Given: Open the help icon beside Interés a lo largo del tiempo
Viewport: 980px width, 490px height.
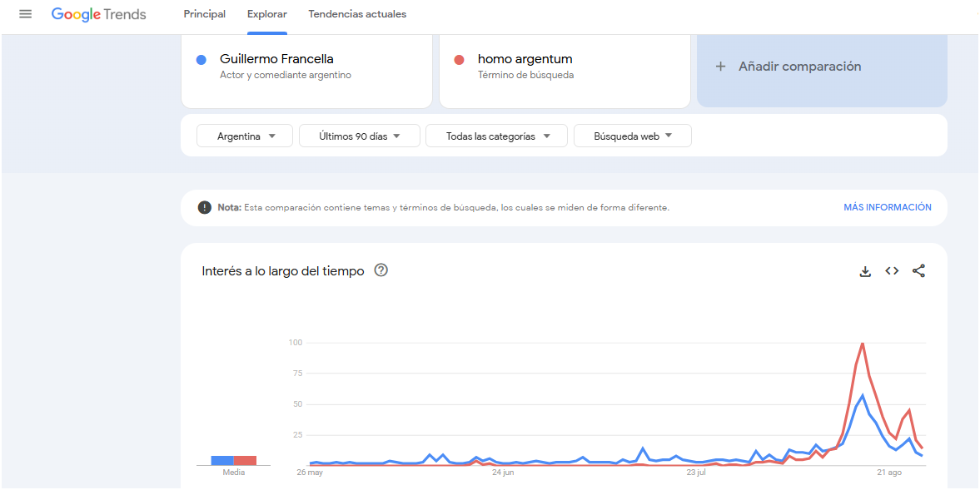Looking at the screenshot, I should pyautogui.click(x=381, y=270).
